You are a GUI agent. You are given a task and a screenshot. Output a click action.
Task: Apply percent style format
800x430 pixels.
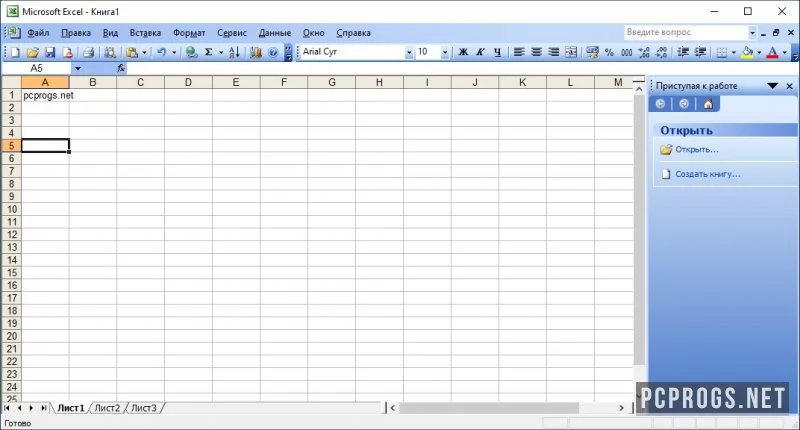pyautogui.click(x=609, y=52)
